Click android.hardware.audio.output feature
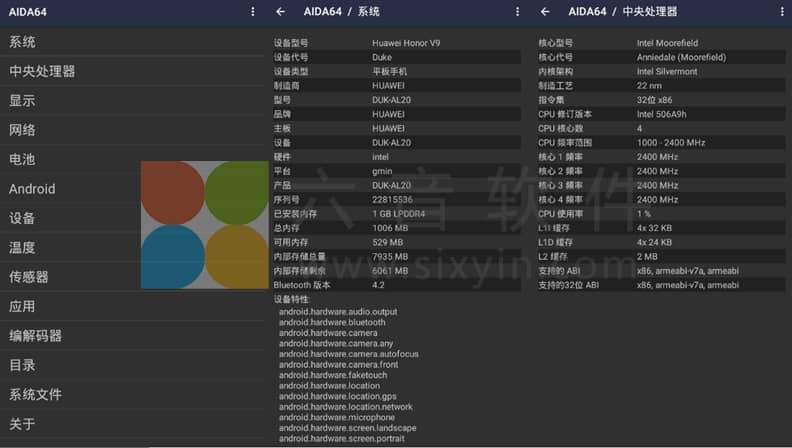The height and width of the screenshot is (448, 792). point(338,312)
